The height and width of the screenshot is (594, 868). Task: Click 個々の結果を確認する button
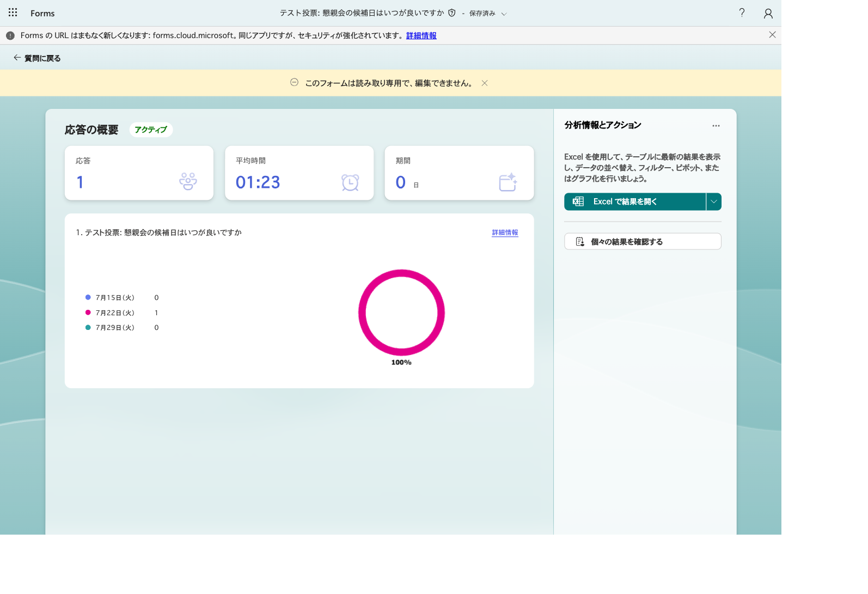click(x=643, y=242)
